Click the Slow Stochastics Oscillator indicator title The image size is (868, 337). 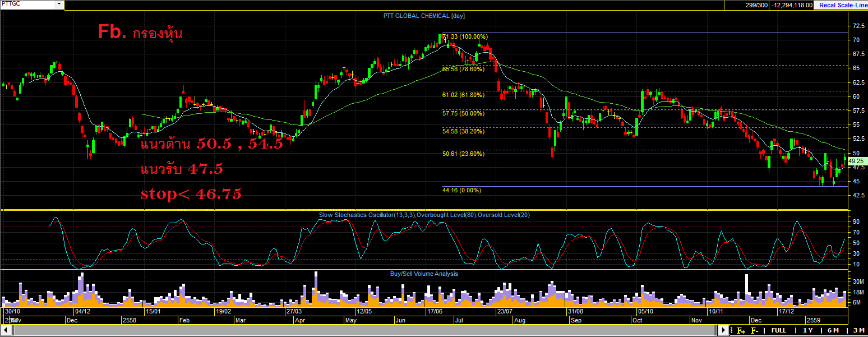tap(424, 215)
